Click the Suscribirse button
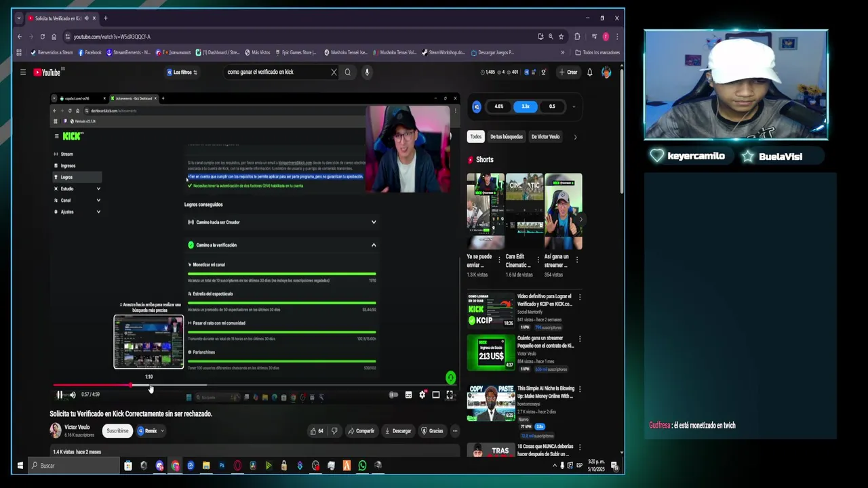Image resolution: width=868 pixels, height=488 pixels. tap(117, 430)
